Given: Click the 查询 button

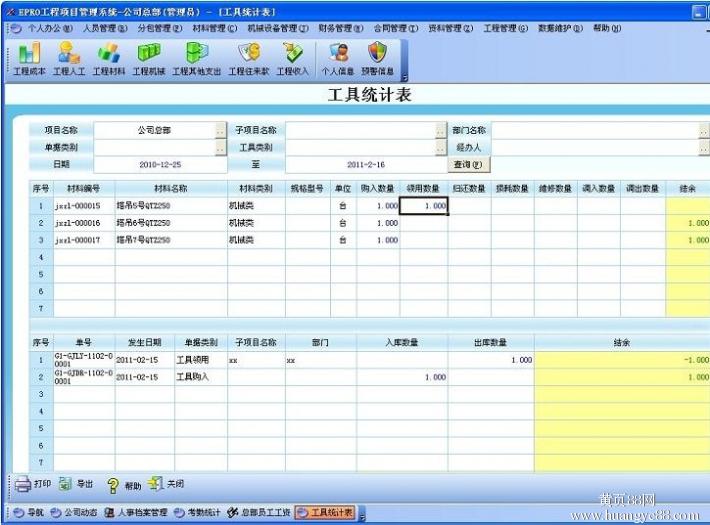Looking at the screenshot, I should click(x=468, y=164).
